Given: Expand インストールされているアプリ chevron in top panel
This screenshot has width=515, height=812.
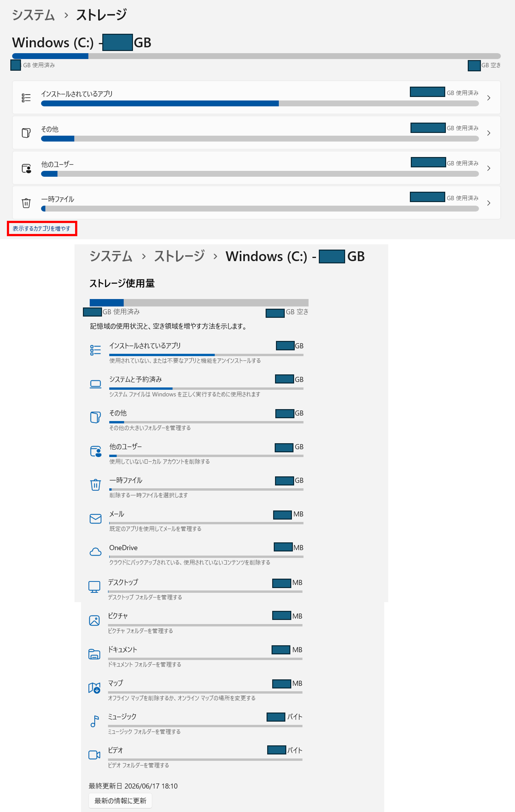Looking at the screenshot, I should (x=489, y=98).
